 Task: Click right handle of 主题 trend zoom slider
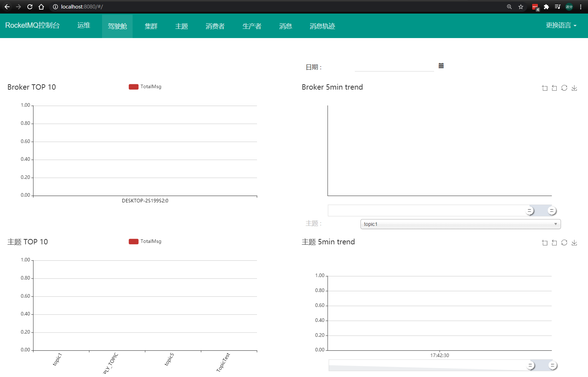tap(552, 365)
